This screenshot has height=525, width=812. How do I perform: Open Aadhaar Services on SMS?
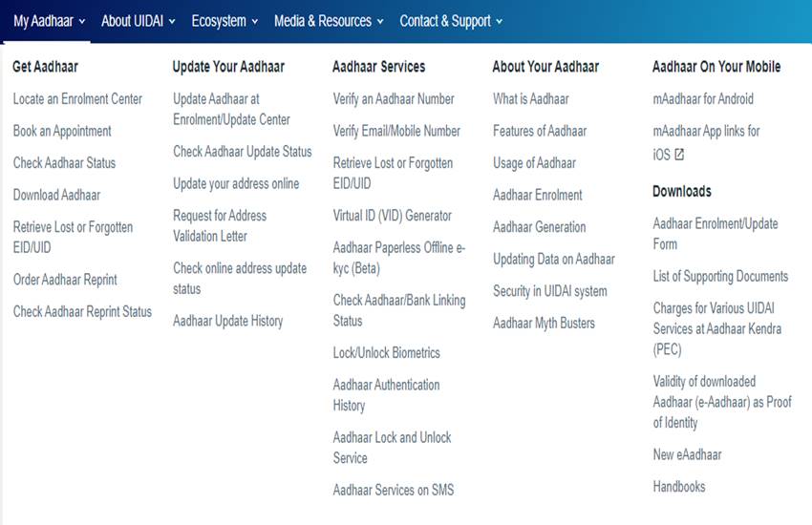click(x=394, y=491)
